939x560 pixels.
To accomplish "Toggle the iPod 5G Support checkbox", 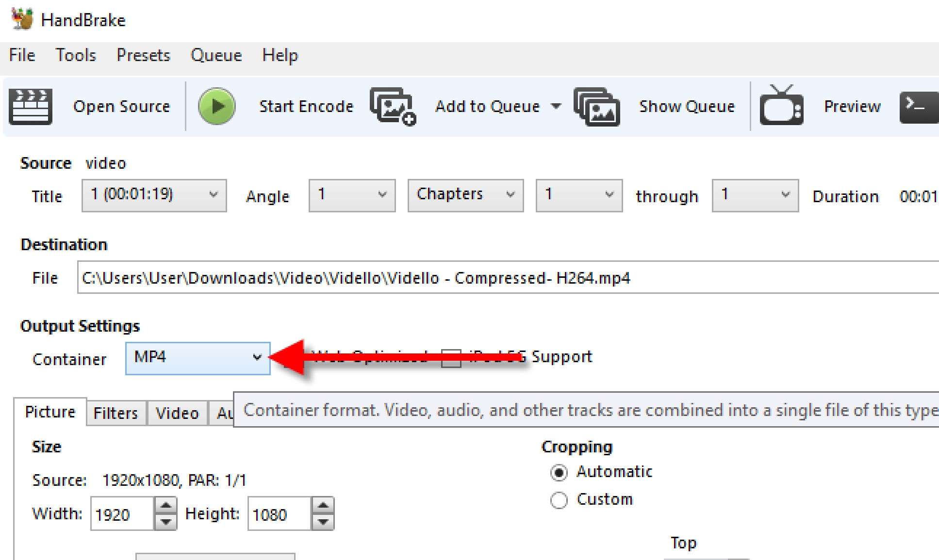I will pos(451,358).
